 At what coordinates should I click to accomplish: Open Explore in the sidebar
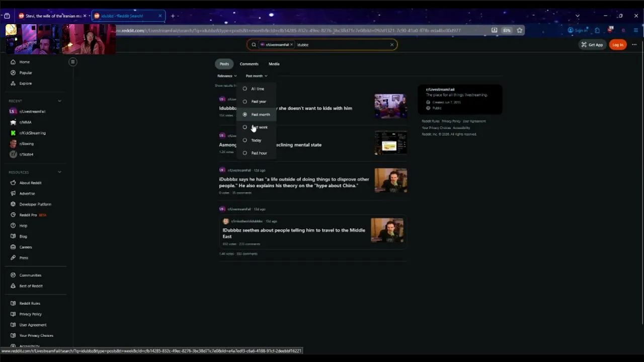(x=25, y=83)
